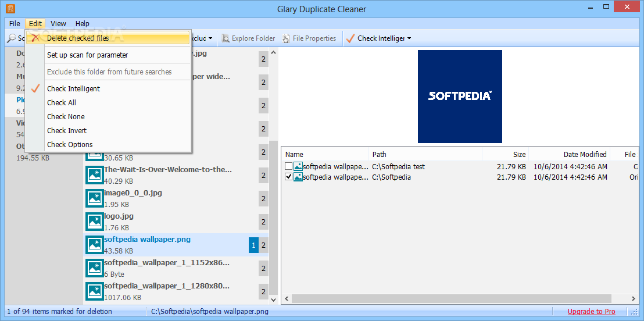Uncheck the file in C:\Softpedia
The image size is (644, 321).
click(288, 177)
